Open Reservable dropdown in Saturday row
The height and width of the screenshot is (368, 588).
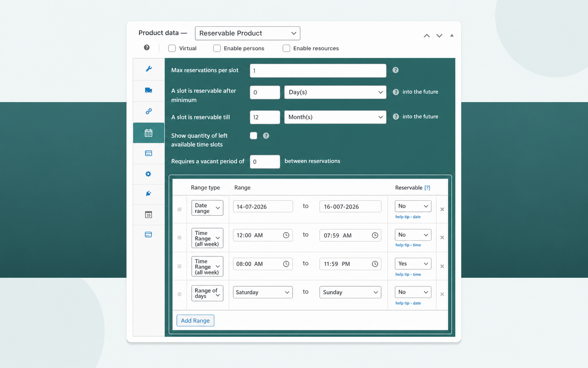[413, 292]
